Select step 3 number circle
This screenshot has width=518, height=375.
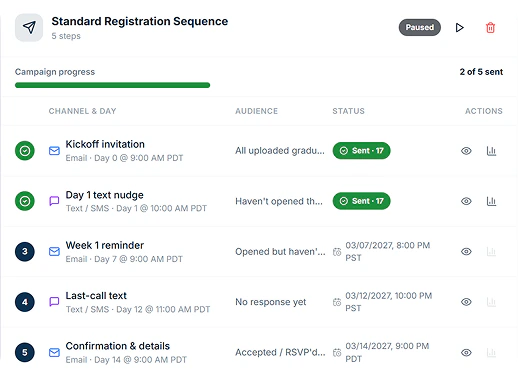click(25, 251)
